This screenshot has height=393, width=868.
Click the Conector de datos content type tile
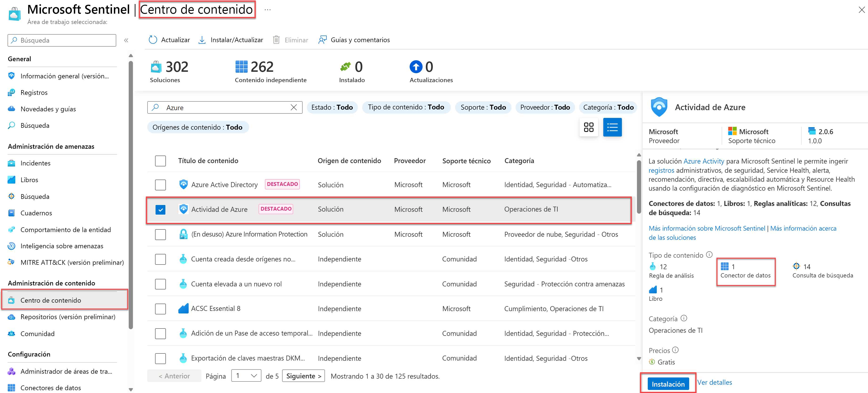coord(746,271)
